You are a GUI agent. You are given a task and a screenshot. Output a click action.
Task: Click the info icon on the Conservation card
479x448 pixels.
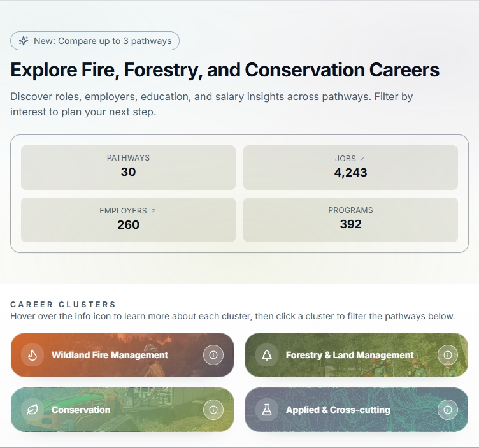tap(213, 410)
